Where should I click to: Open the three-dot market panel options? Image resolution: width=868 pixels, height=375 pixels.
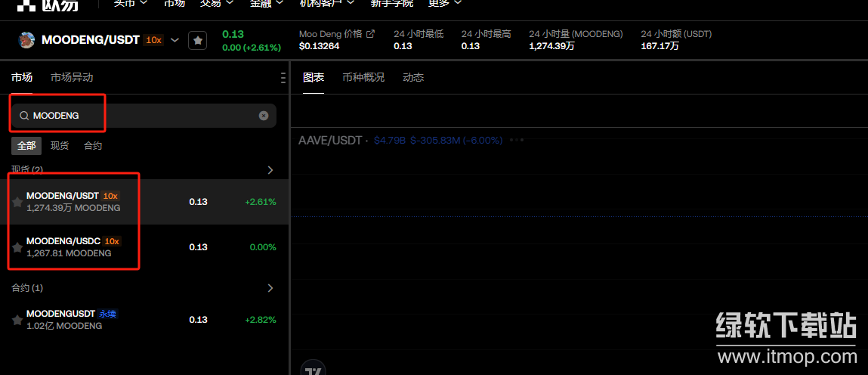pos(283,78)
